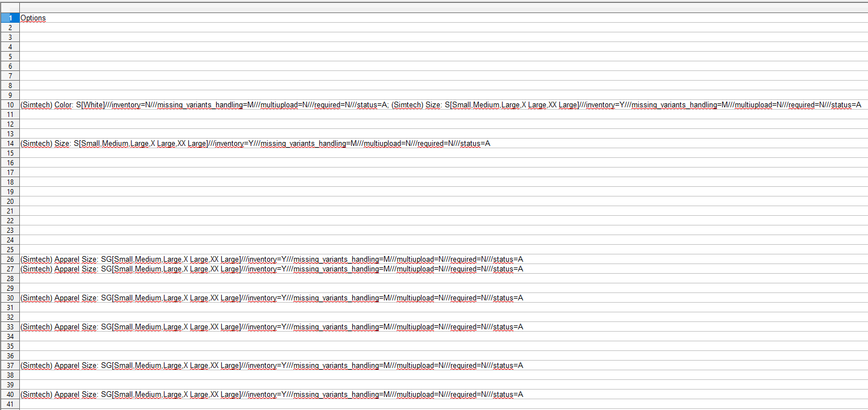Select the Apparel Size cell in row 30

click(x=271, y=298)
